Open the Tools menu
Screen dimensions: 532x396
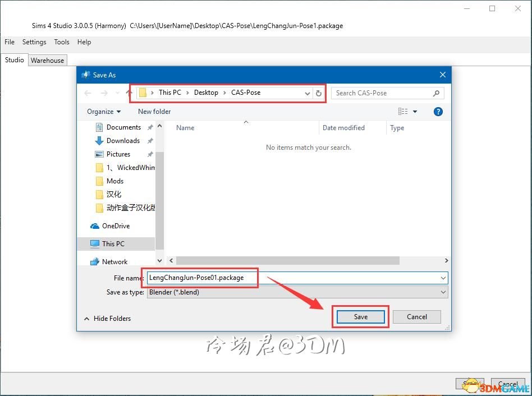[x=62, y=42]
